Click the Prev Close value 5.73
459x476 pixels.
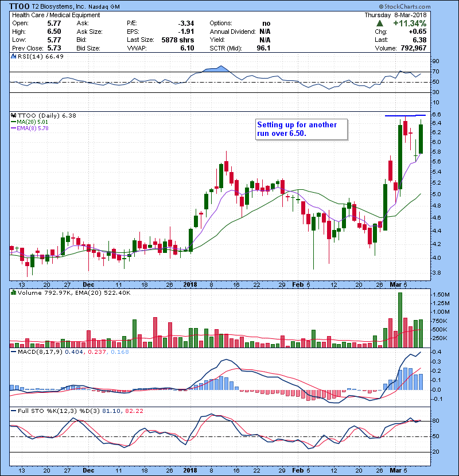click(54, 48)
